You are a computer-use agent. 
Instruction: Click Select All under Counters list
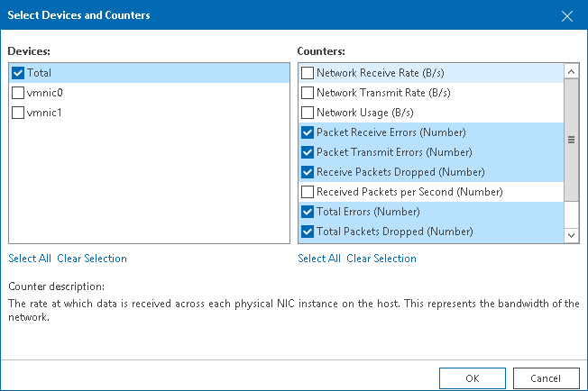pos(319,259)
